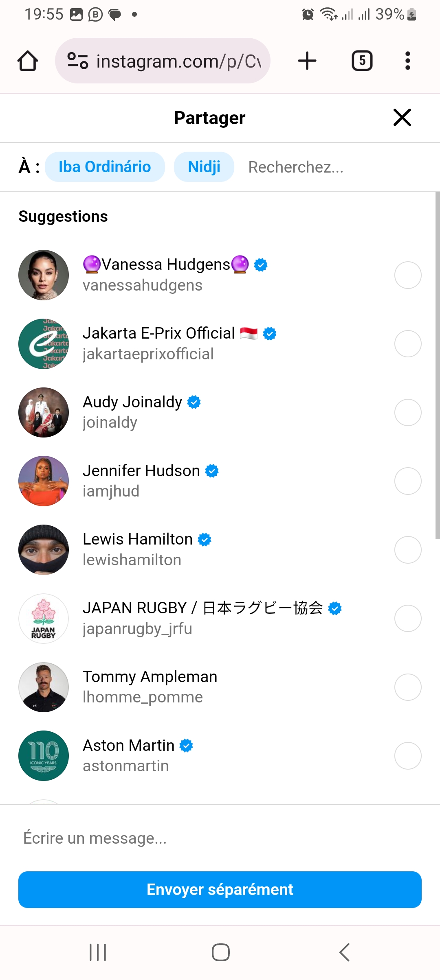
Task: Open Android recent apps navigation button
Action: [98, 952]
